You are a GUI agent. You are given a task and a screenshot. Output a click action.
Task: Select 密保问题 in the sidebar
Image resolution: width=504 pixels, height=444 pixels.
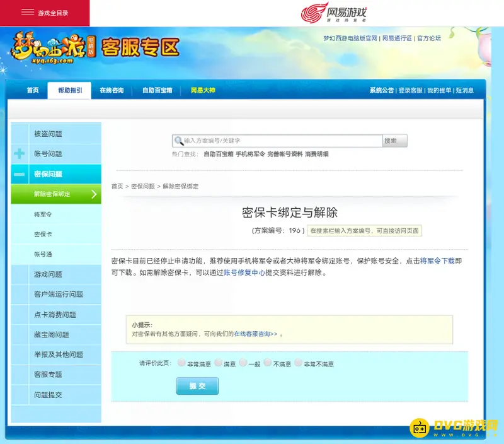[56, 174]
